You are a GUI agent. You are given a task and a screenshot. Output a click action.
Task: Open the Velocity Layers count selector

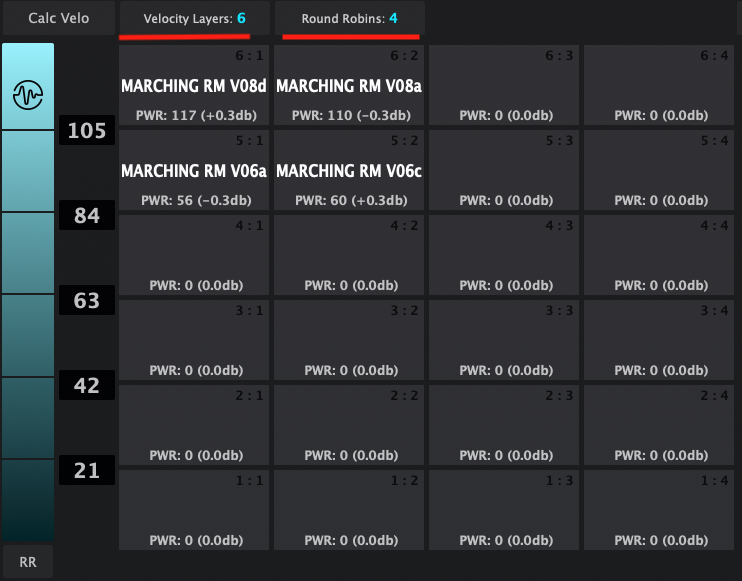pos(180,18)
